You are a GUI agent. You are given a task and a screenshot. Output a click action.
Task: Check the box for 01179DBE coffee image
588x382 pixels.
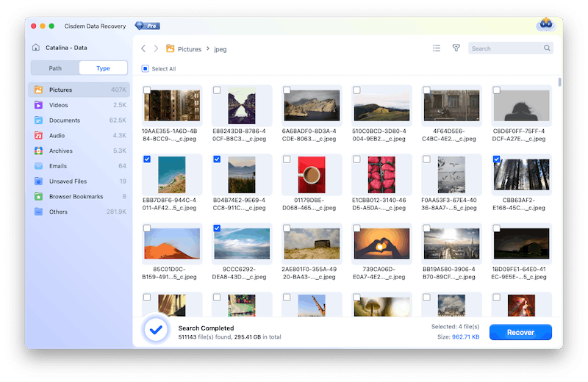tap(287, 159)
